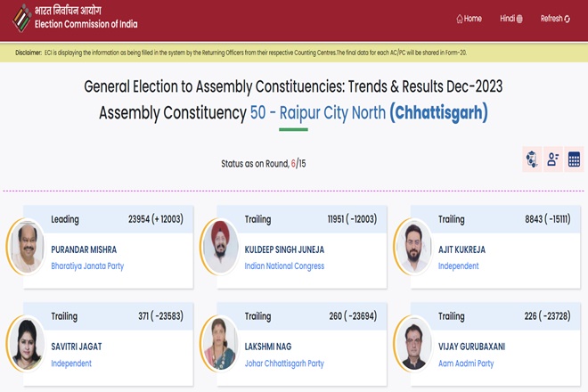588x392 pixels.
Task: Click Vijay Gurubaxani's photo
Action: tap(413, 344)
